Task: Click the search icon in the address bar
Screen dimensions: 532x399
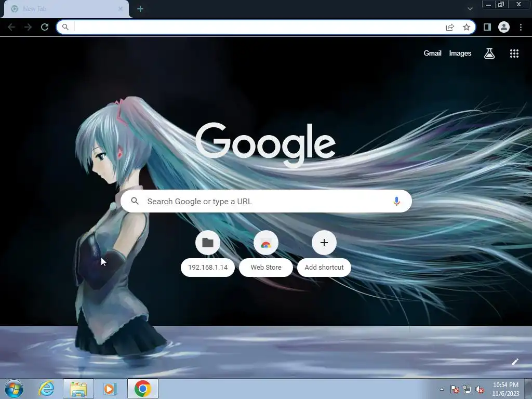Action: point(65,27)
